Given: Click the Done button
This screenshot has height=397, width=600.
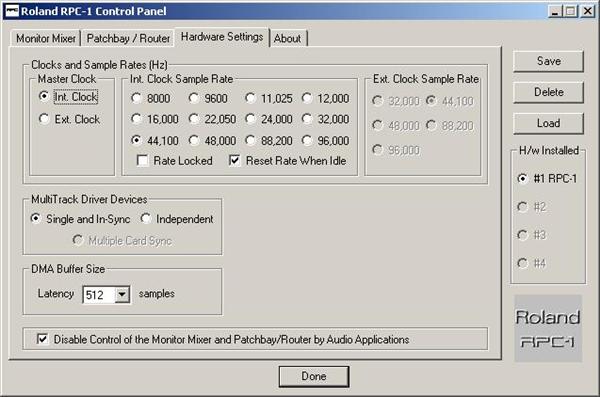Looking at the screenshot, I should (314, 376).
